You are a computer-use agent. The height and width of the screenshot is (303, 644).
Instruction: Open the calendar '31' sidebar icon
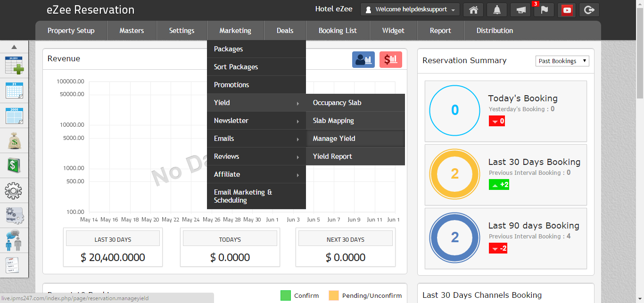14,90
